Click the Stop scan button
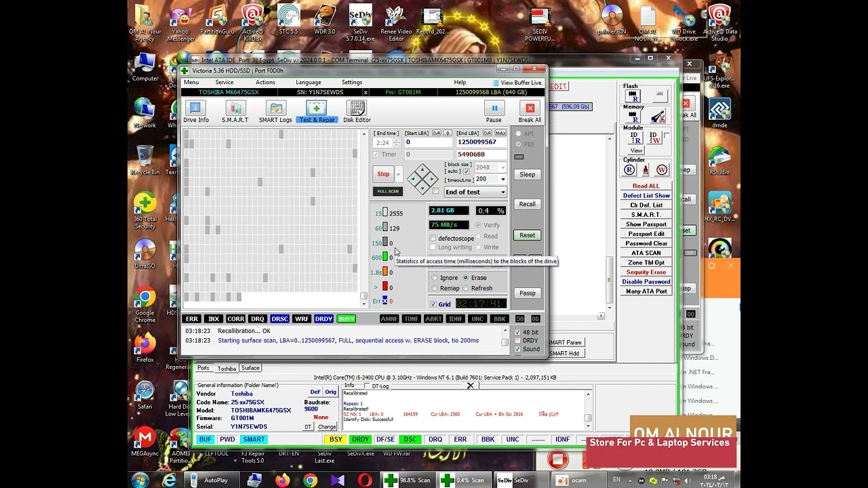The width and height of the screenshot is (868, 488). coord(383,174)
